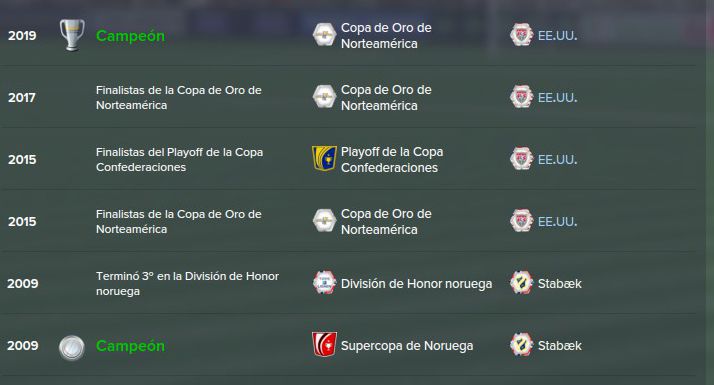
Task: Click the EE.UU. team crest in 2019 row
Action: pyautogui.click(x=521, y=35)
